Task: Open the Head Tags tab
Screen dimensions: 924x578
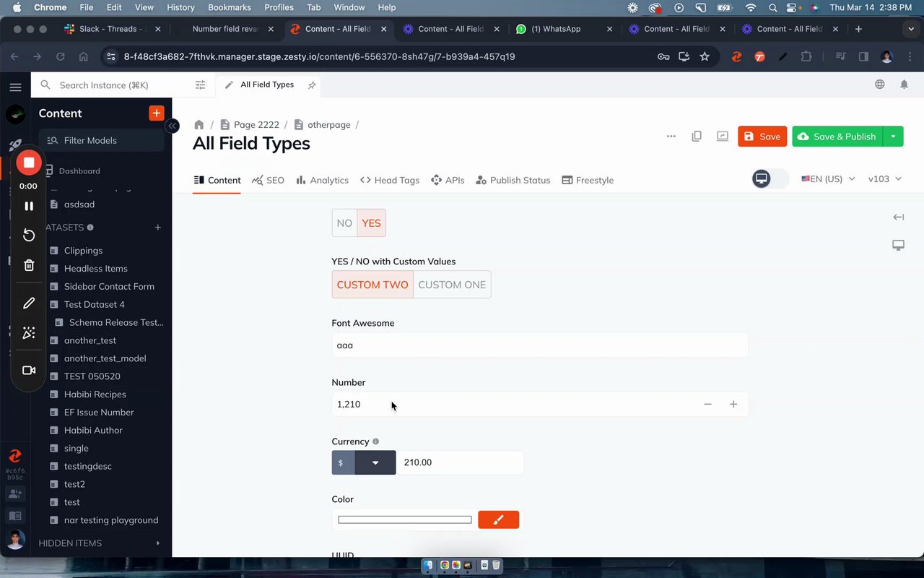Action: [389, 180]
